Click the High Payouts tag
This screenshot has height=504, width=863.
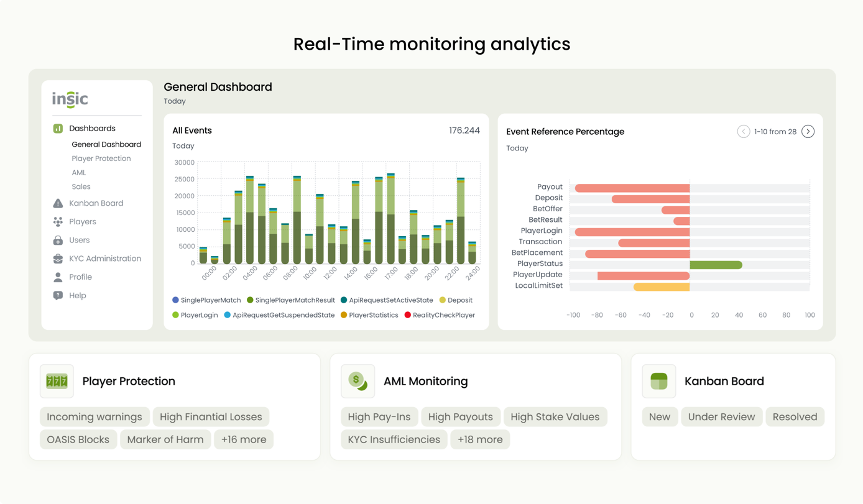pos(460,417)
